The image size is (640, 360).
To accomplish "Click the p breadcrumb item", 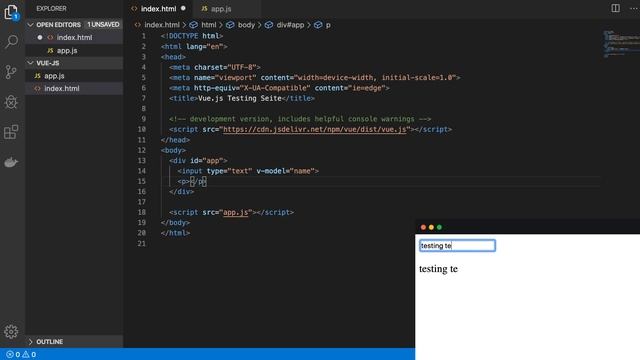I will coord(328,25).
